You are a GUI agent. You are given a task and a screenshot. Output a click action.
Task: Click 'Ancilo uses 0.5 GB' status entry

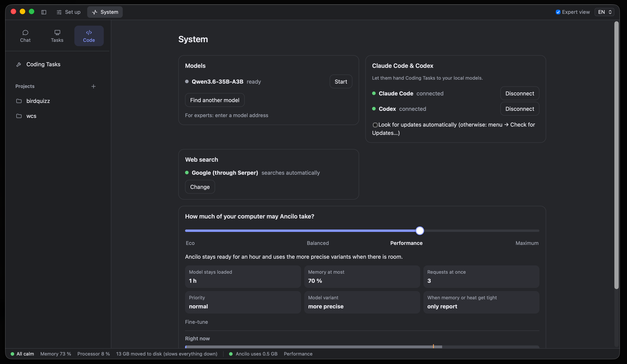(253, 354)
